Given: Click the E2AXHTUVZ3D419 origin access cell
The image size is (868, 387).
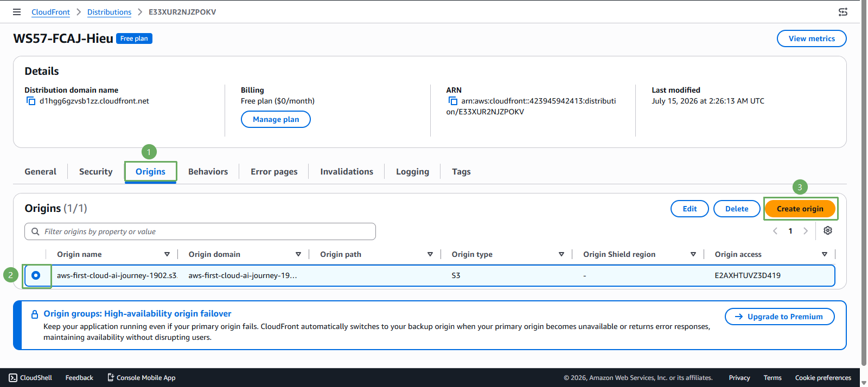Looking at the screenshot, I should (748, 275).
